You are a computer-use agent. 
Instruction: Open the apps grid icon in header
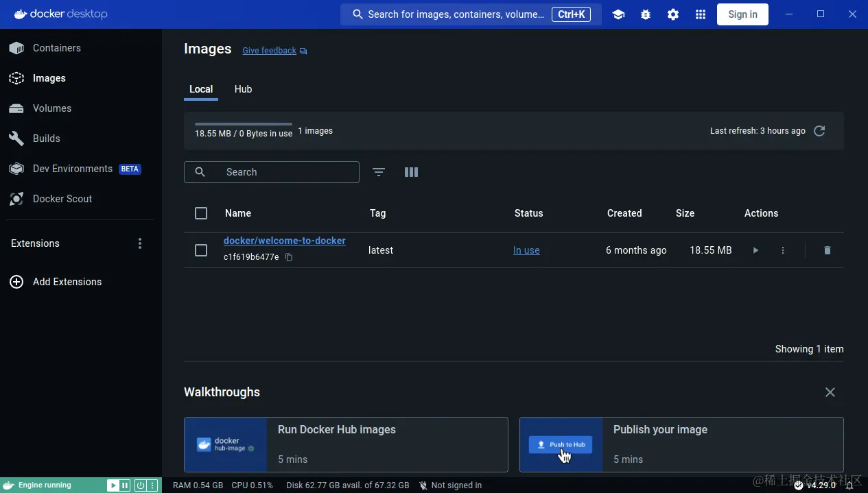[x=701, y=14]
